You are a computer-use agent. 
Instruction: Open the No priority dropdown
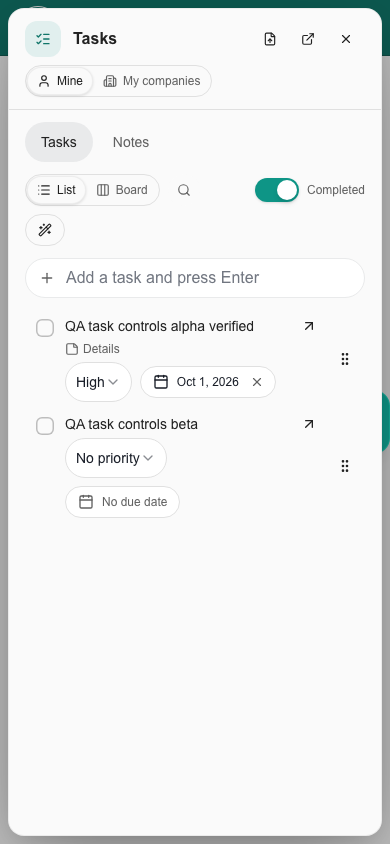[116, 458]
